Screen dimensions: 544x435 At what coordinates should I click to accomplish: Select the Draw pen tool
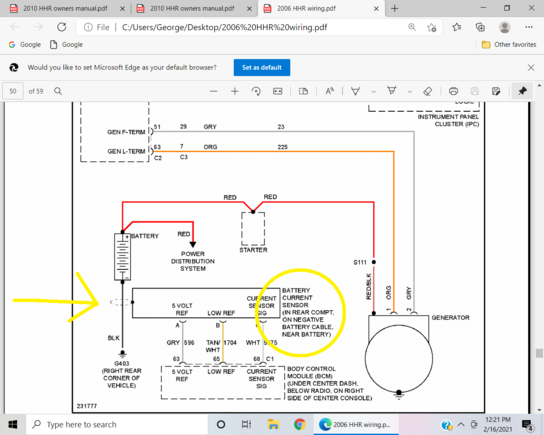pos(355,91)
